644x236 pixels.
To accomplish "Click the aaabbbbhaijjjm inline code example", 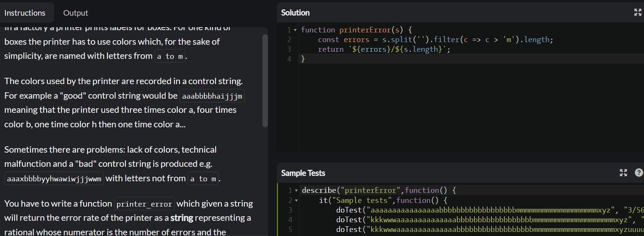I will coord(213,97).
